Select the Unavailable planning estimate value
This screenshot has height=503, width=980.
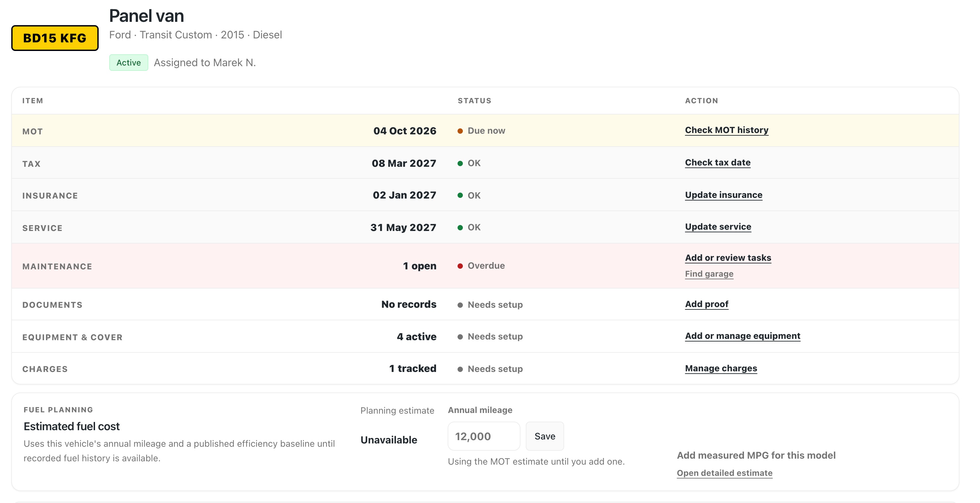pyautogui.click(x=389, y=440)
